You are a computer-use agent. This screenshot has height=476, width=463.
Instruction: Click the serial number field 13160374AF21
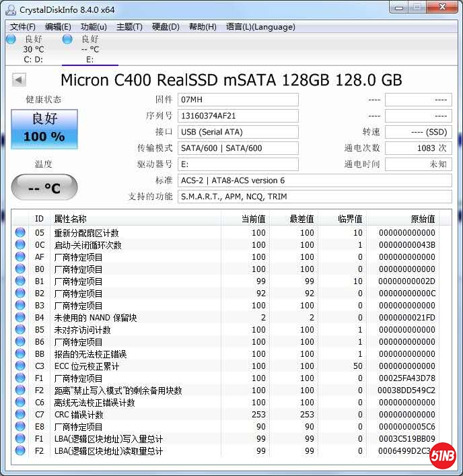(238, 116)
